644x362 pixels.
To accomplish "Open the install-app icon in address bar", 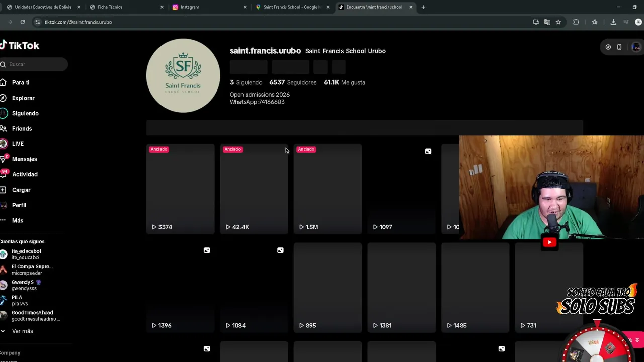I will point(536,22).
